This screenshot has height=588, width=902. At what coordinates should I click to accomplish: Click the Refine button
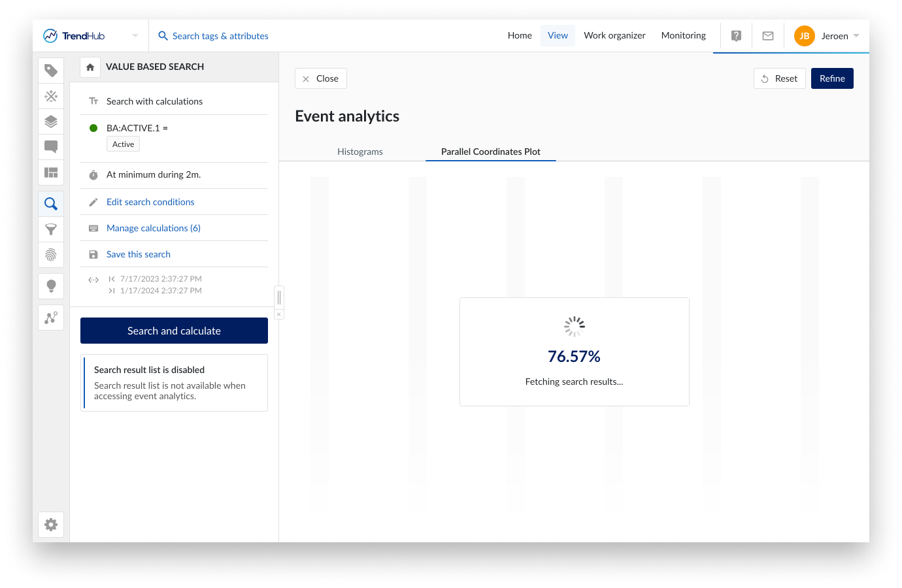(832, 78)
